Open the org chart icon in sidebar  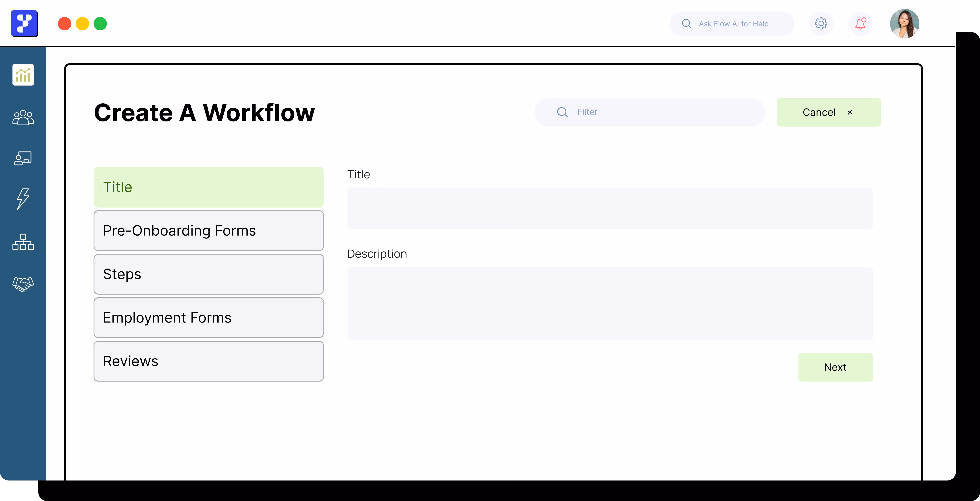click(23, 242)
